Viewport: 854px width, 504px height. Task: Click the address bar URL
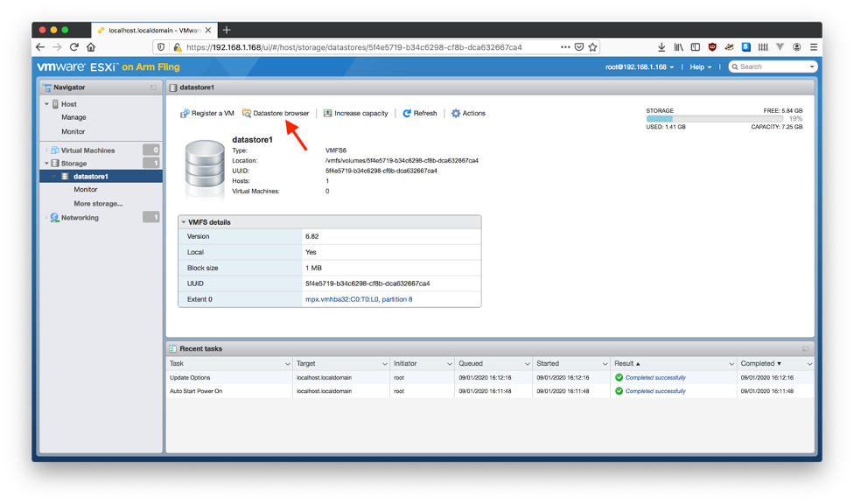(x=354, y=47)
